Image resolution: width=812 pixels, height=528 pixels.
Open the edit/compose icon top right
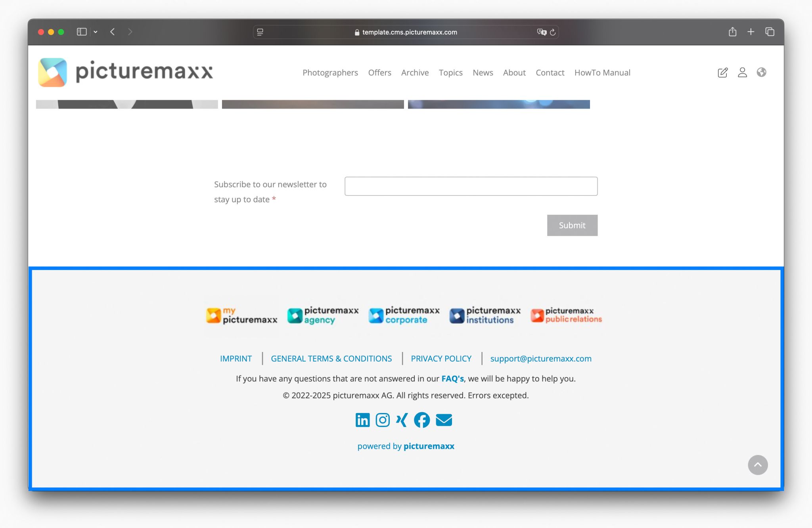coord(722,72)
